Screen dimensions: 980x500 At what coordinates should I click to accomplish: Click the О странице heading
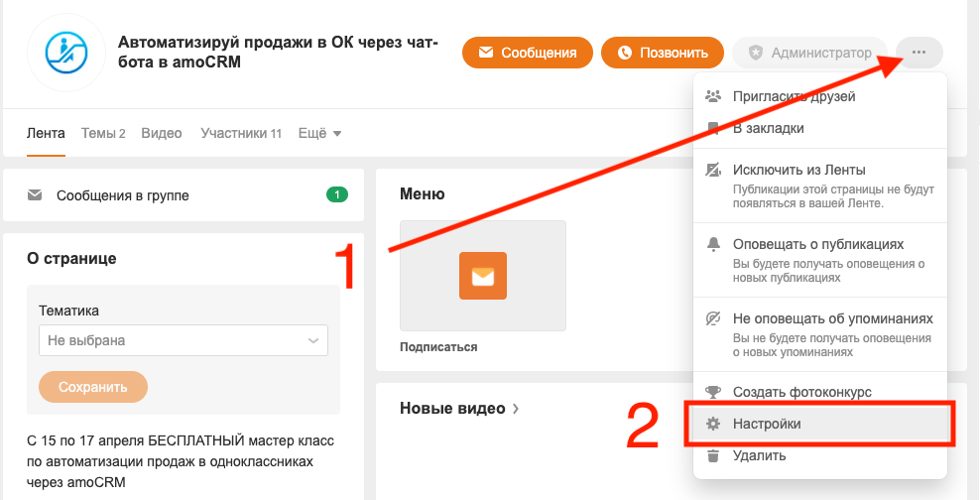point(71,259)
